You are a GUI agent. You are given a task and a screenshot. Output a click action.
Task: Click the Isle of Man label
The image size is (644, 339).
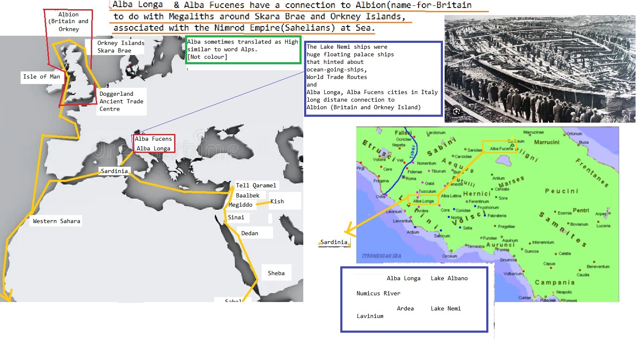41,76
